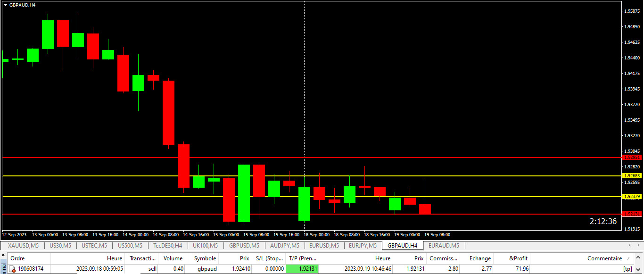The height and width of the screenshot is (274, 644).
Task: Click open time 2023.09.18 00:59:05
Action: (100, 269)
